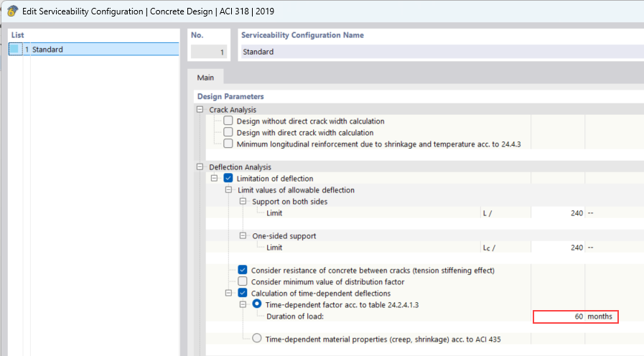Collapse Limit values of allowable deflection
The width and height of the screenshot is (644, 356).
[x=229, y=190]
